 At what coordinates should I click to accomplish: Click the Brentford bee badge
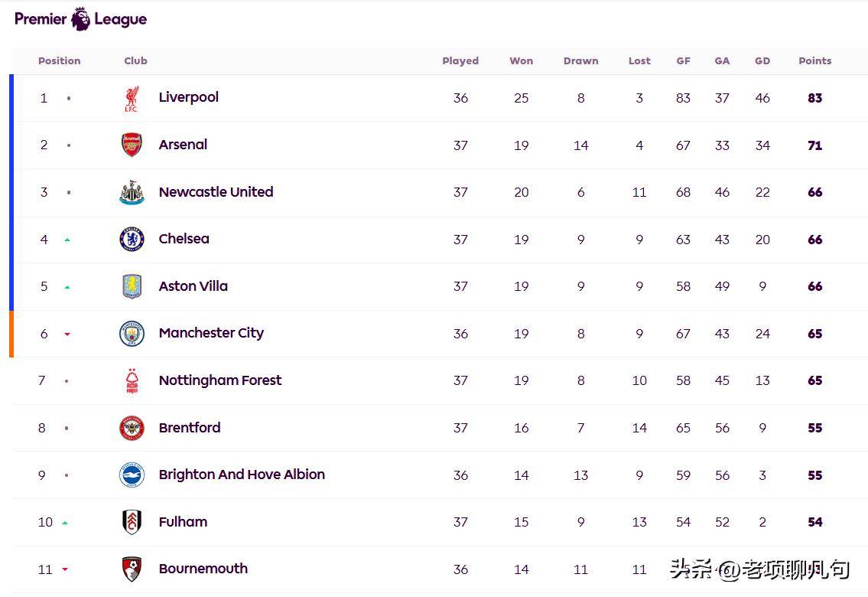click(x=132, y=428)
